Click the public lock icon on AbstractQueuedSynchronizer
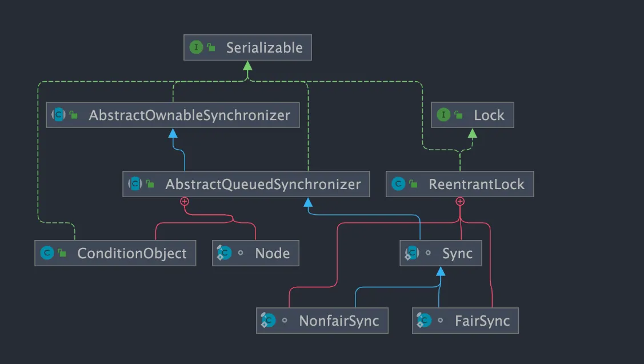The image size is (644, 364). pos(150,184)
